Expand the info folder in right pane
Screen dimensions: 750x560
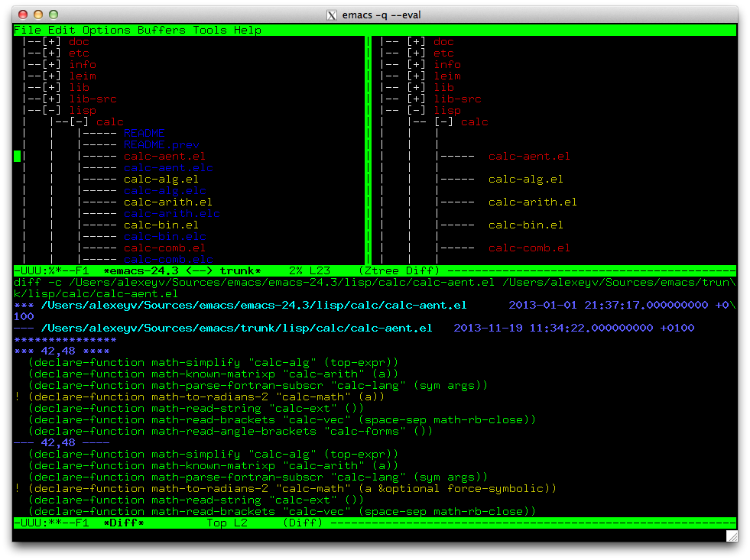416,64
